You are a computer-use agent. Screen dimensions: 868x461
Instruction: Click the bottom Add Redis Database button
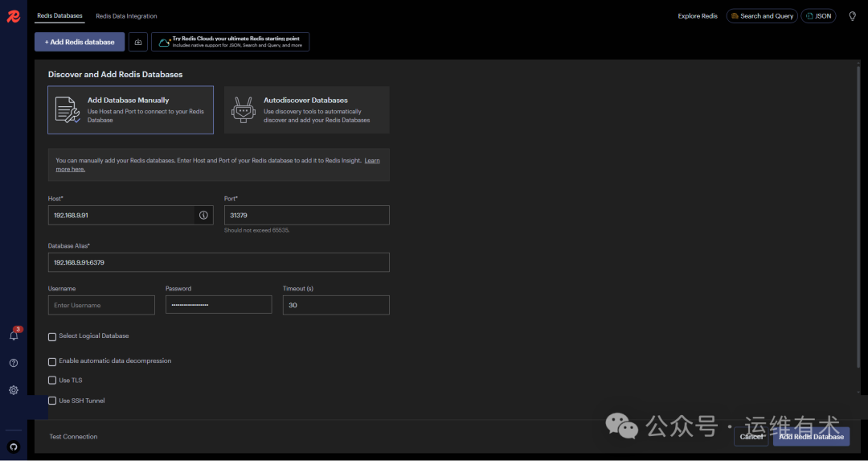811,437
